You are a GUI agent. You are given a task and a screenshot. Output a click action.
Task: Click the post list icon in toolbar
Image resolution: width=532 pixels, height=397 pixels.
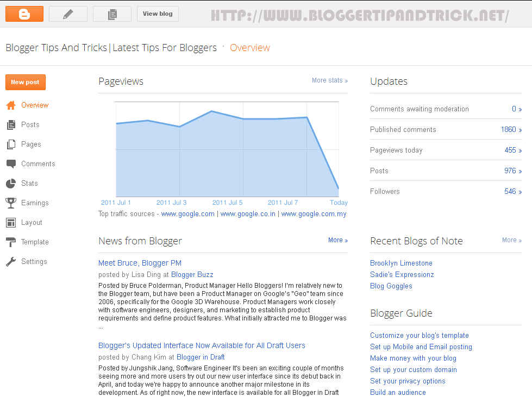pos(112,14)
